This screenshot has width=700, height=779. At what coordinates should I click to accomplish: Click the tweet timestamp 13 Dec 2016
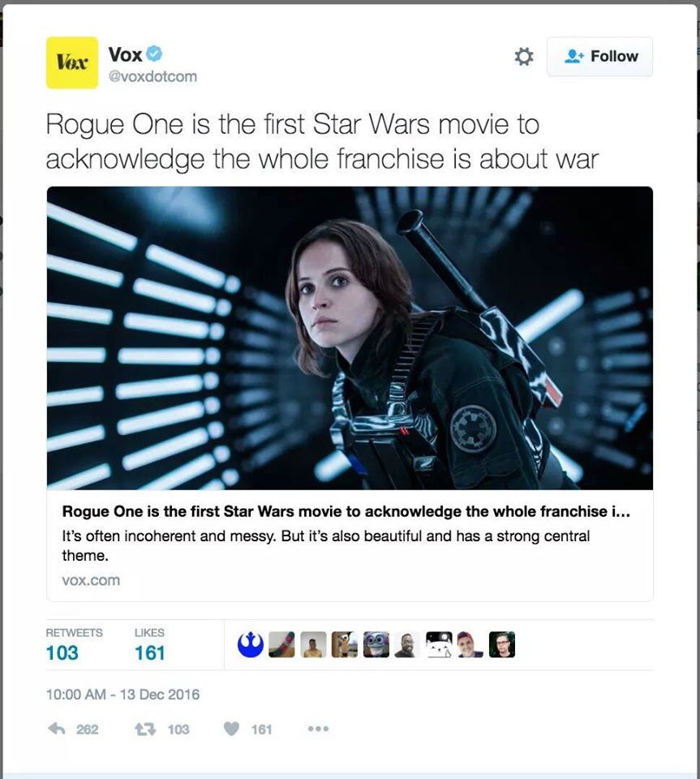122,694
